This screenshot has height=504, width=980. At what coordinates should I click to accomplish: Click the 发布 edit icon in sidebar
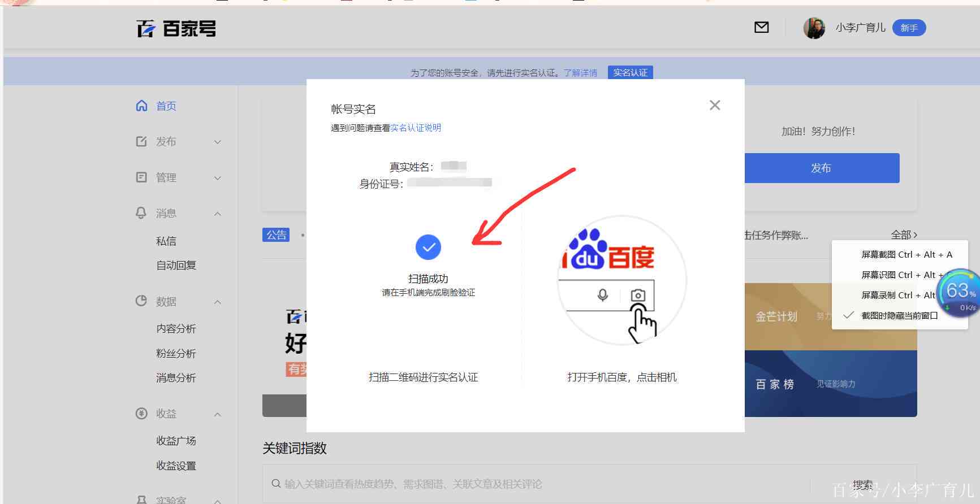(x=141, y=141)
